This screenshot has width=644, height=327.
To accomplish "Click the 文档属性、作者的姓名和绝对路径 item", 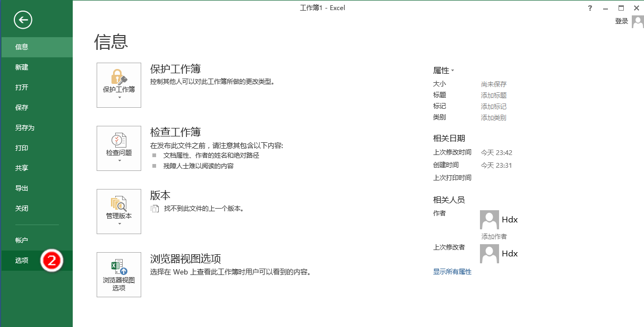I will click(x=211, y=156).
